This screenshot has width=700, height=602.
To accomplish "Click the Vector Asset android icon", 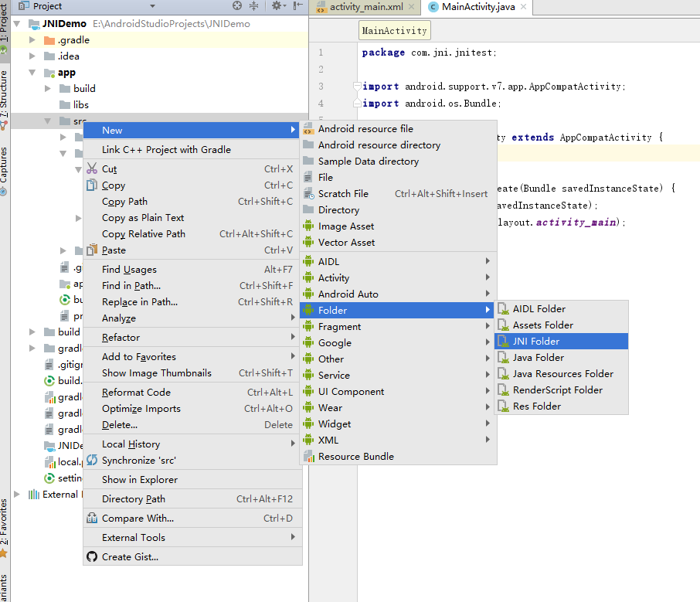I will 308,243.
